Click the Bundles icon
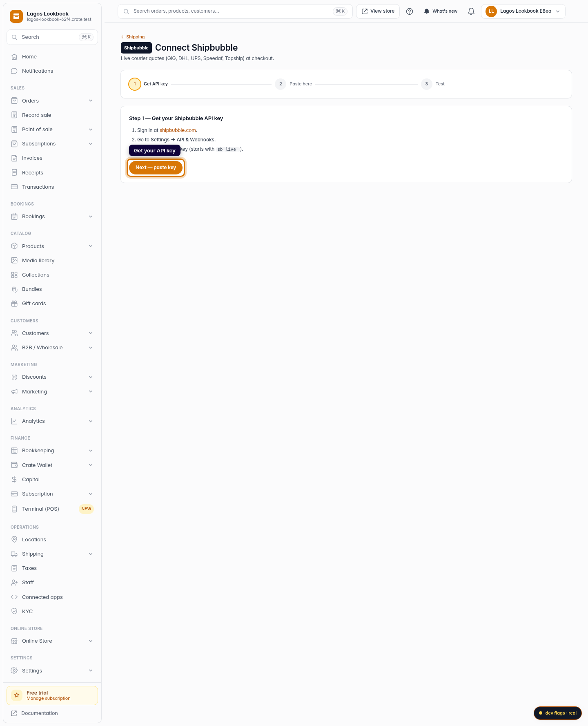The height and width of the screenshot is (726, 588). click(x=14, y=289)
